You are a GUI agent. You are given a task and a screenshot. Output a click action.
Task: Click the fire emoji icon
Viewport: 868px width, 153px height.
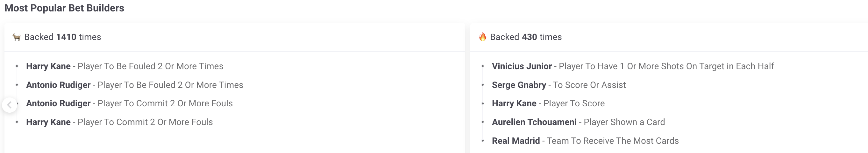point(482,37)
